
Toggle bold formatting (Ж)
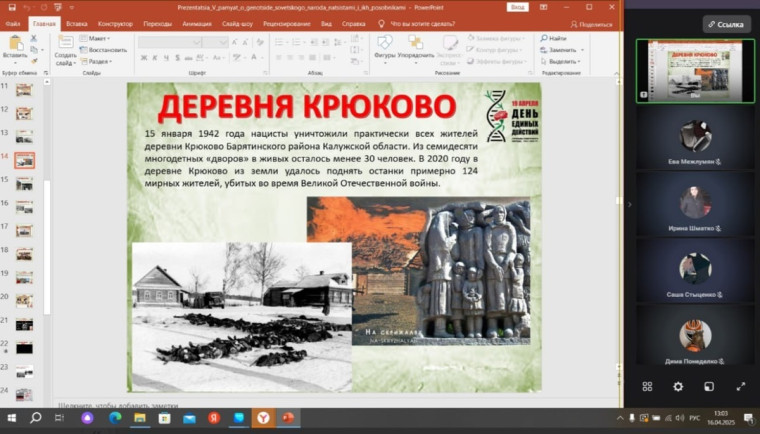tap(144, 58)
